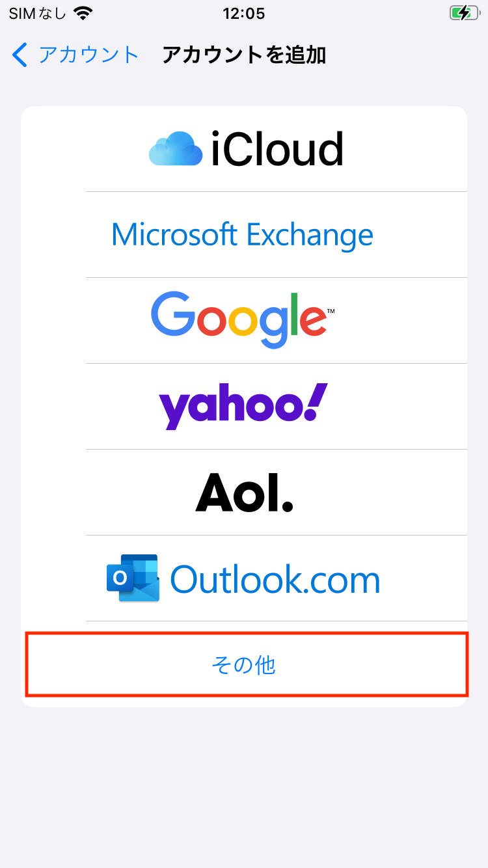Tap the blue back chevron icon

point(20,55)
